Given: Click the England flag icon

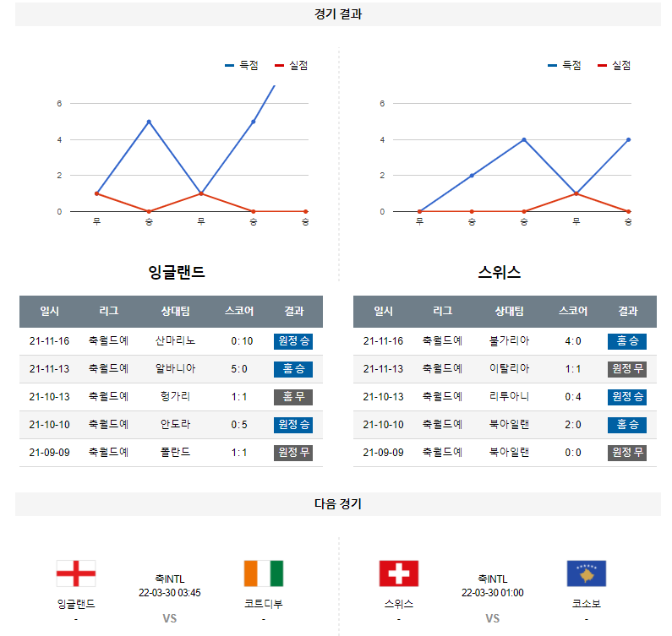Looking at the screenshot, I should pos(76,573).
